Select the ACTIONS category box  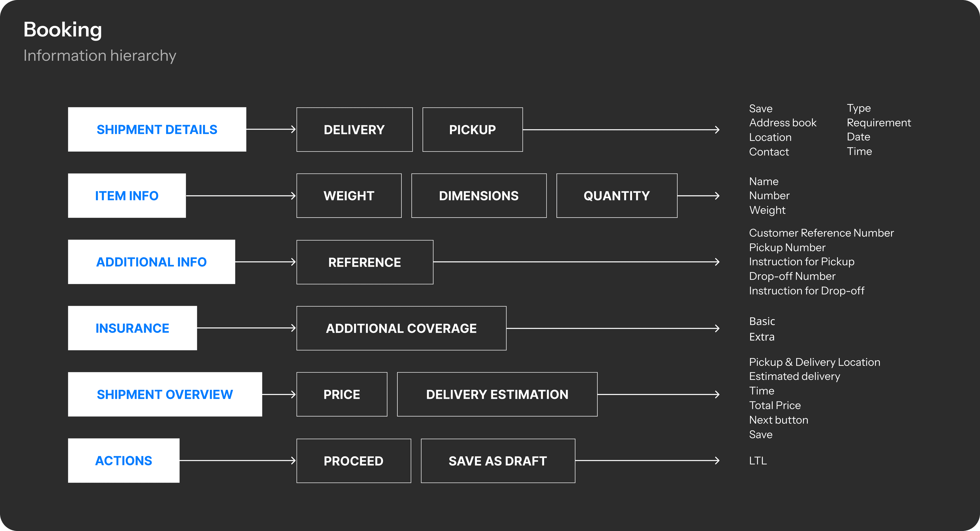coord(124,461)
